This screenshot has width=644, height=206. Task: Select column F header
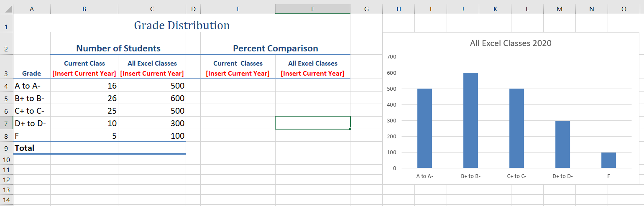pos(312,9)
